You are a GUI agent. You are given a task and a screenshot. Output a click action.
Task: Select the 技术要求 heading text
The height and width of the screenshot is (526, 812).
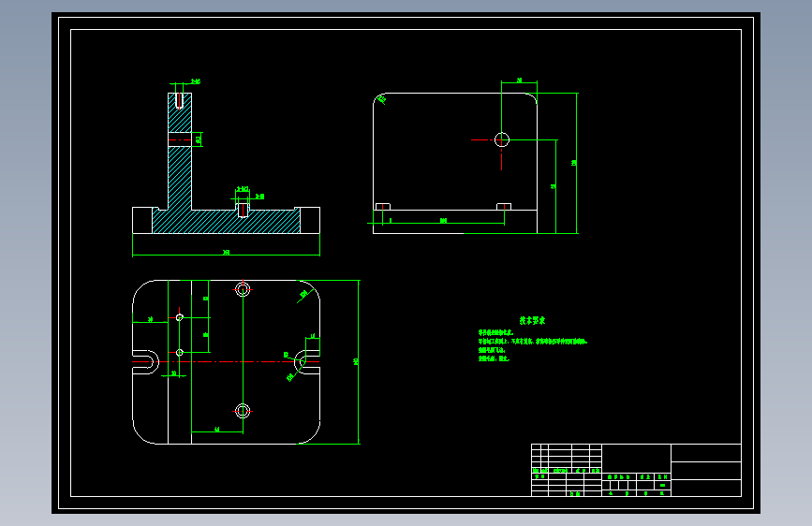532,320
